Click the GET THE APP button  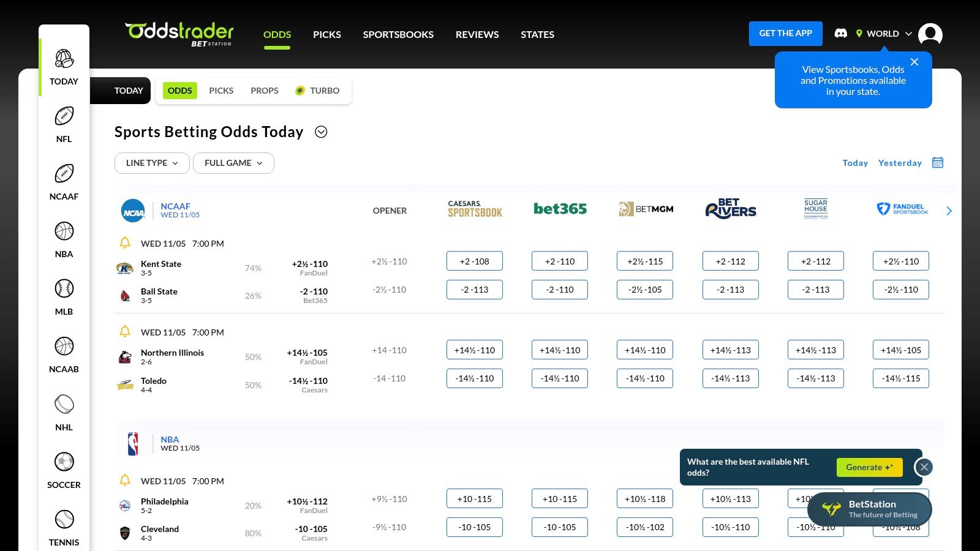785,34
